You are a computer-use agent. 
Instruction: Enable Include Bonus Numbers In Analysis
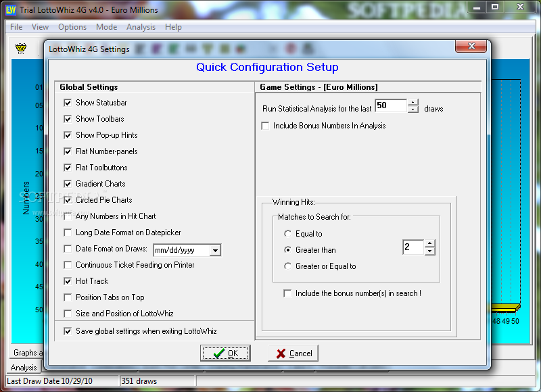265,126
